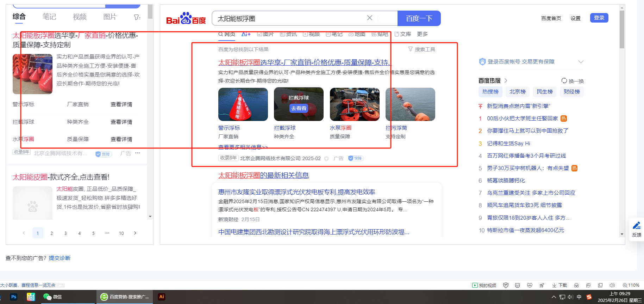Click the 保障 badge in mobile preview
Viewport: 644px width, 304px height.
coord(104,154)
